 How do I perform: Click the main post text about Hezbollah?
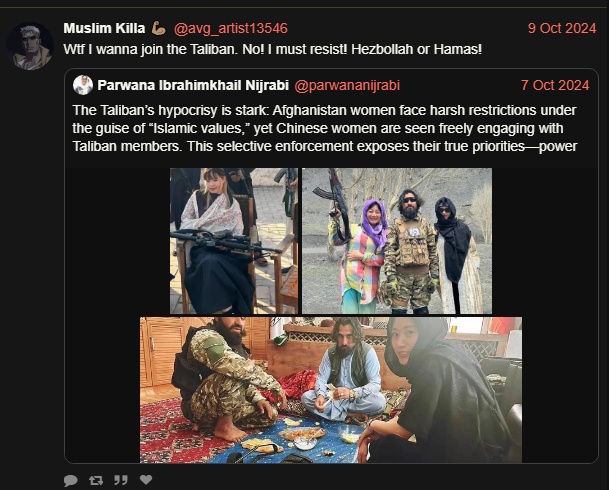click(x=273, y=49)
